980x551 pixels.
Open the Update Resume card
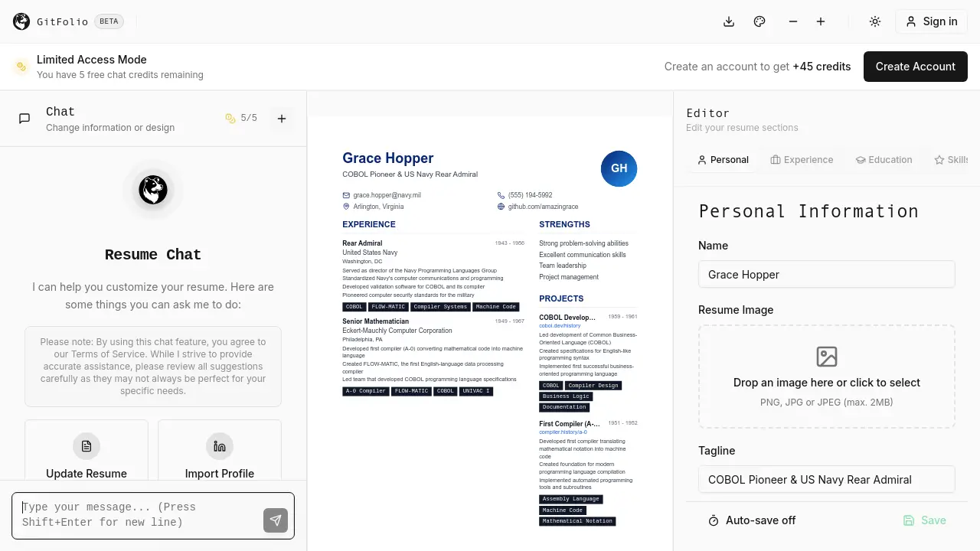point(87,450)
